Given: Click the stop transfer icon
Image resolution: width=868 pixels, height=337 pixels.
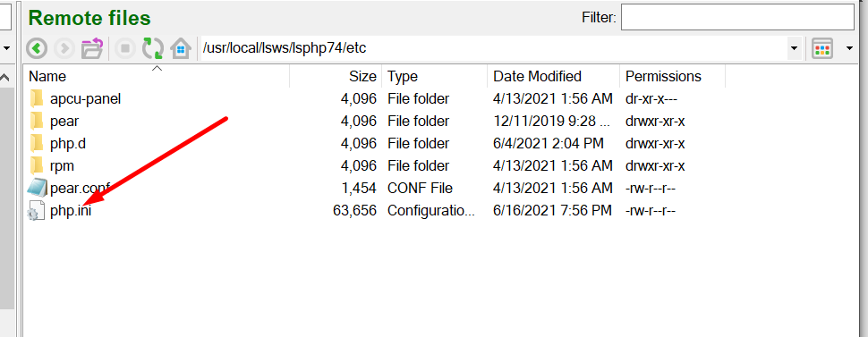Looking at the screenshot, I should pyautogui.click(x=125, y=48).
